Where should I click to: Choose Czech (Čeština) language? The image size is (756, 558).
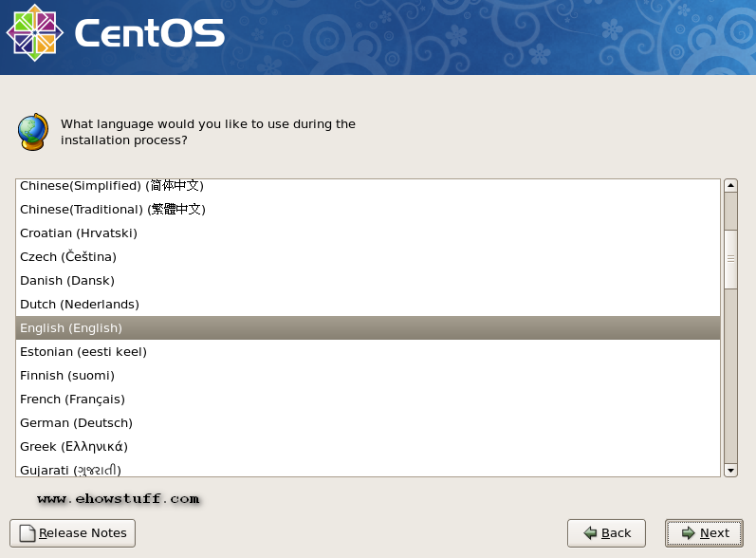click(x=368, y=256)
